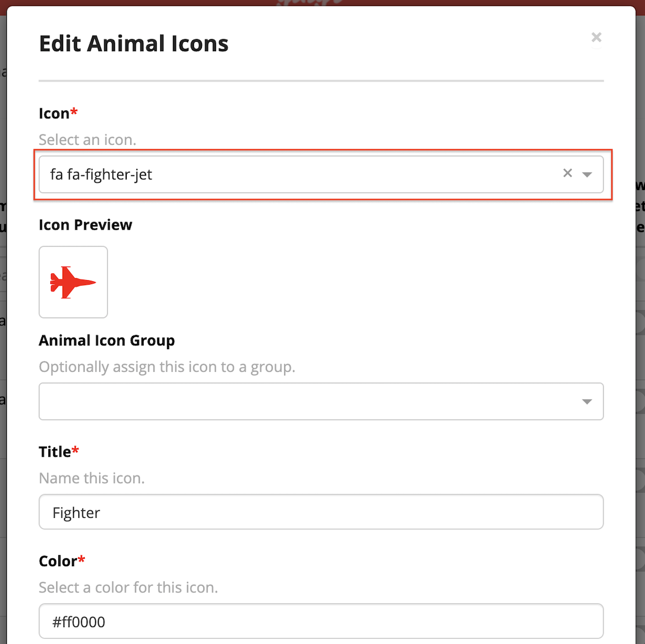The image size is (645, 644).
Task: Click the Title field label
Action: [x=55, y=452]
